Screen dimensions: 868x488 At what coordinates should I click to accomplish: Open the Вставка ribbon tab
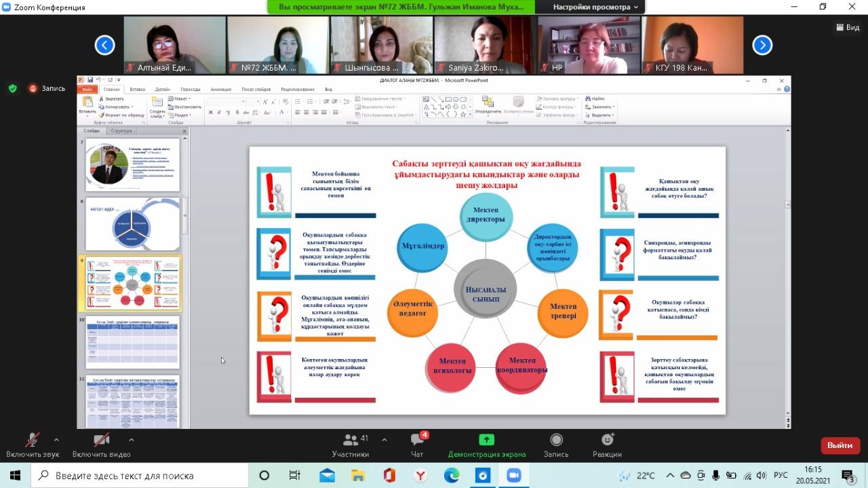click(137, 89)
